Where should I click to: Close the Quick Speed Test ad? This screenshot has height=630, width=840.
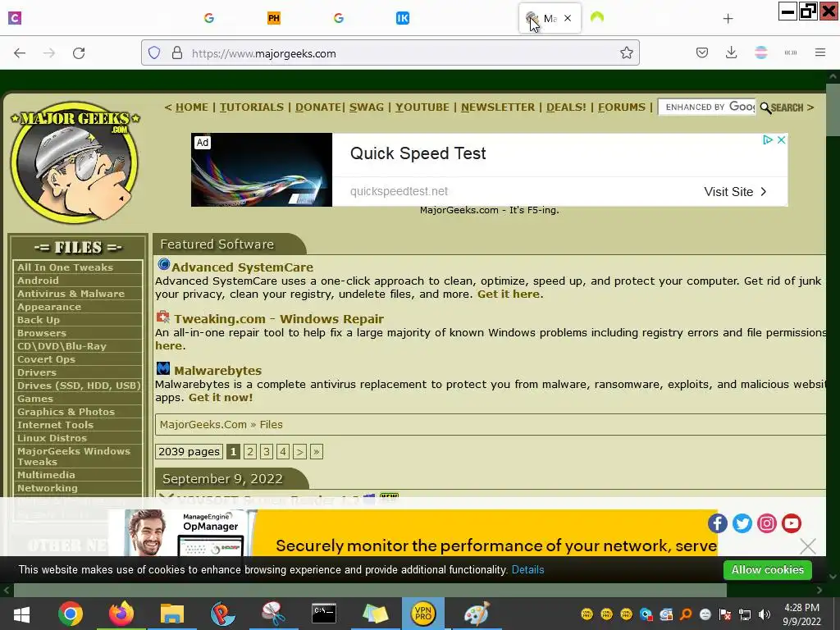(x=781, y=139)
